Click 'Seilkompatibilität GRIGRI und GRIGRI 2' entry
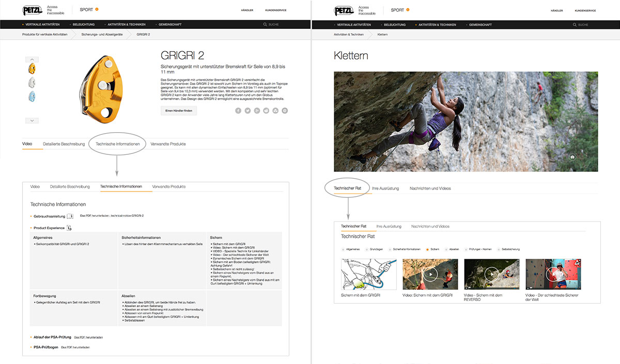Image resolution: width=620 pixels, height=364 pixels. click(x=63, y=244)
